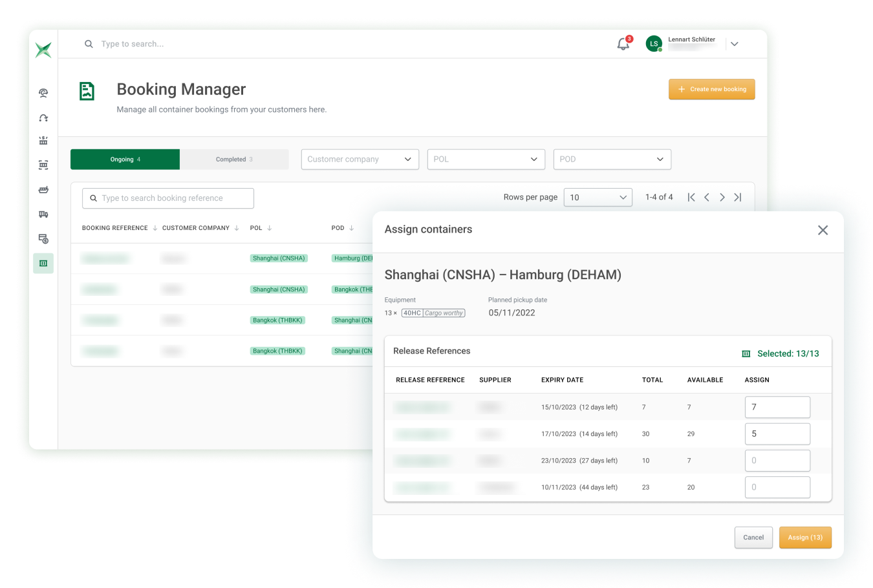Jump to last page of bookings
Screen dimensions: 873x588
tap(738, 198)
